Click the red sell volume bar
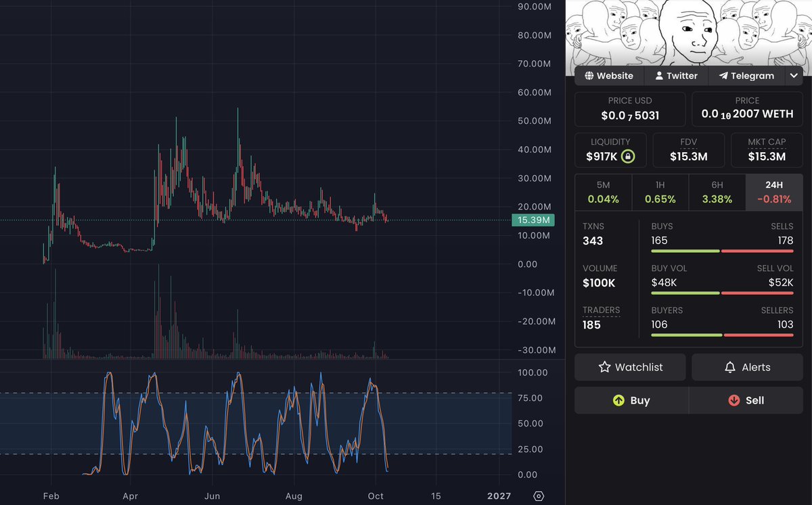 (758, 293)
